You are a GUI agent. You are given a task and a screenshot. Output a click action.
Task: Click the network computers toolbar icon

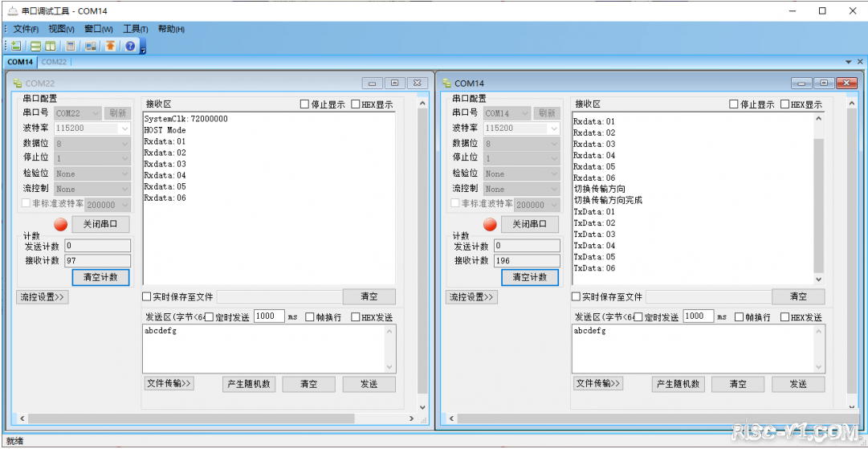tap(91, 46)
